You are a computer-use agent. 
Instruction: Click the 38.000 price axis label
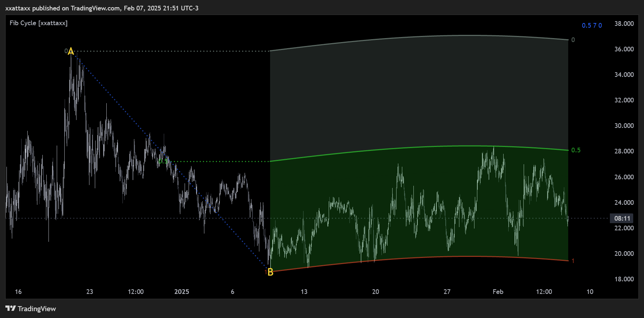(x=624, y=24)
